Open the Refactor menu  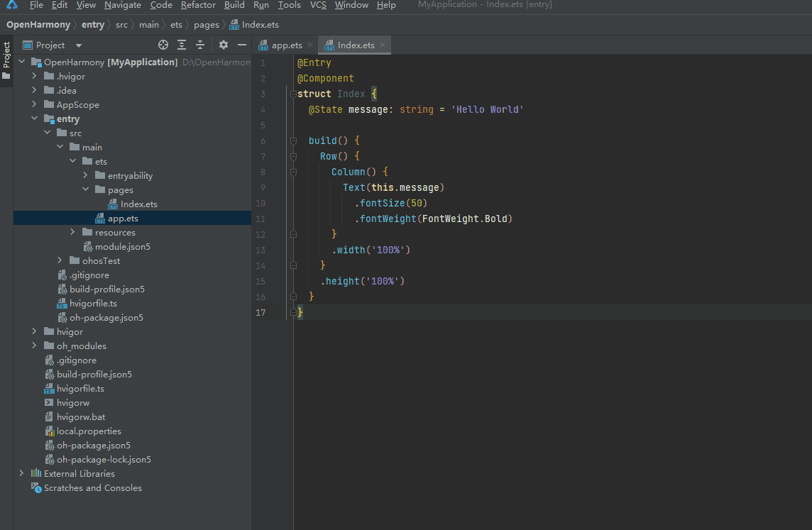coord(198,5)
